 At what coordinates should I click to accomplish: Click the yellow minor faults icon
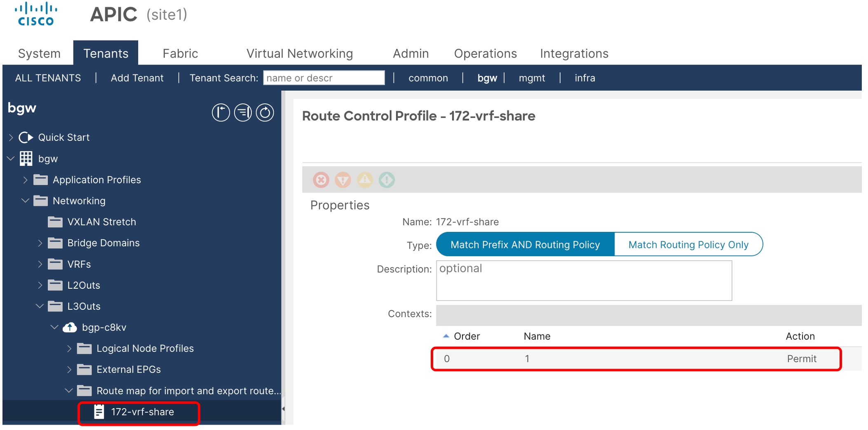click(365, 180)
